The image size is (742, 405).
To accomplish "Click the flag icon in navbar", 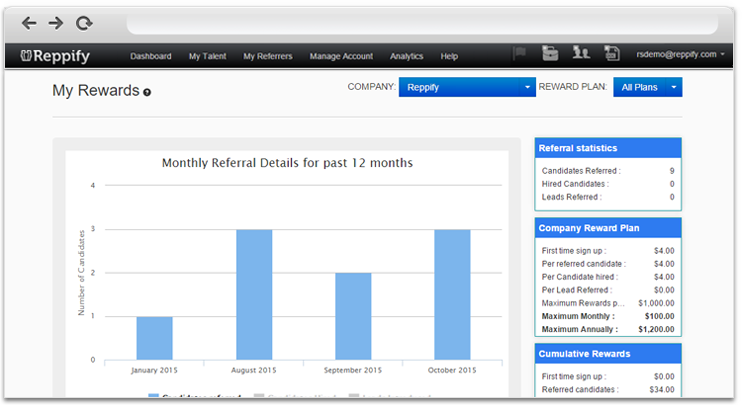I will point(519,55).
